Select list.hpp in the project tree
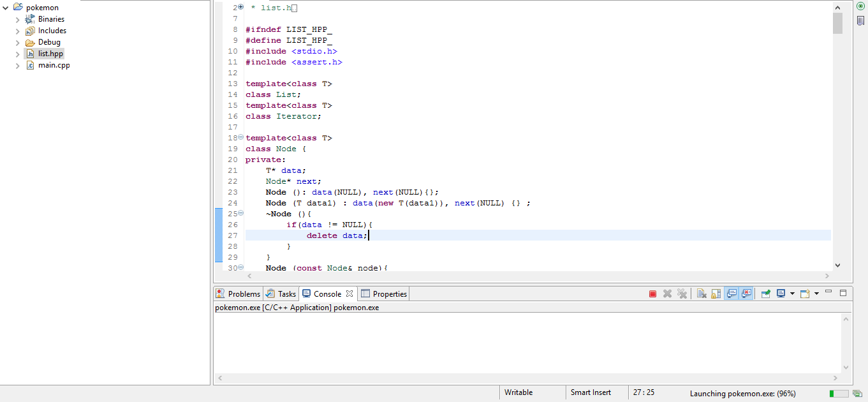The image size is (868, 402). coord(50,54)
